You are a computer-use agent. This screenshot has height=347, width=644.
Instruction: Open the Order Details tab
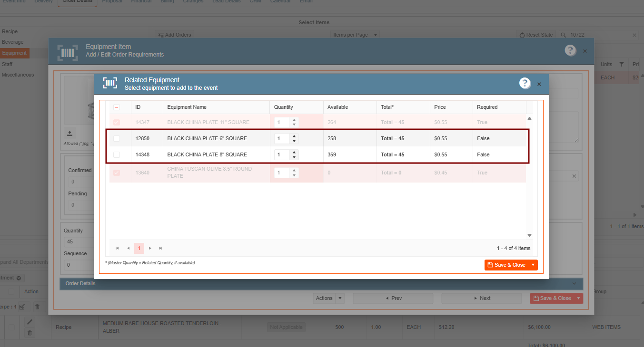78,1
